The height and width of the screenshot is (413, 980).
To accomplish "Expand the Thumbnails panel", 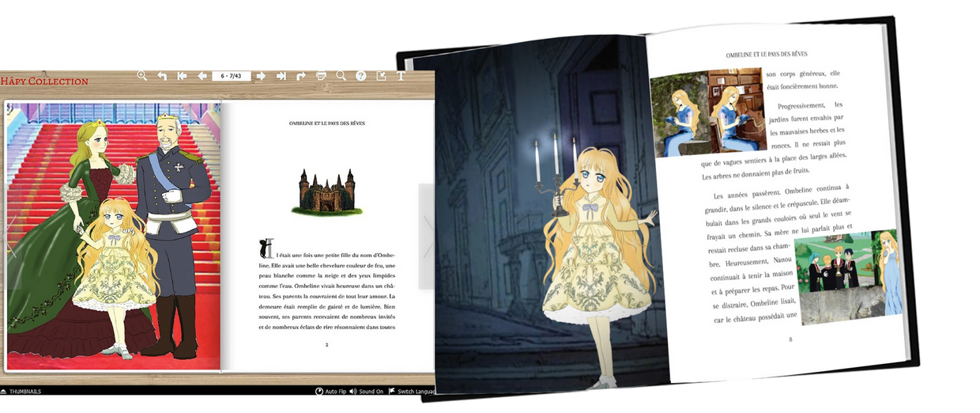I will (21, 392).
